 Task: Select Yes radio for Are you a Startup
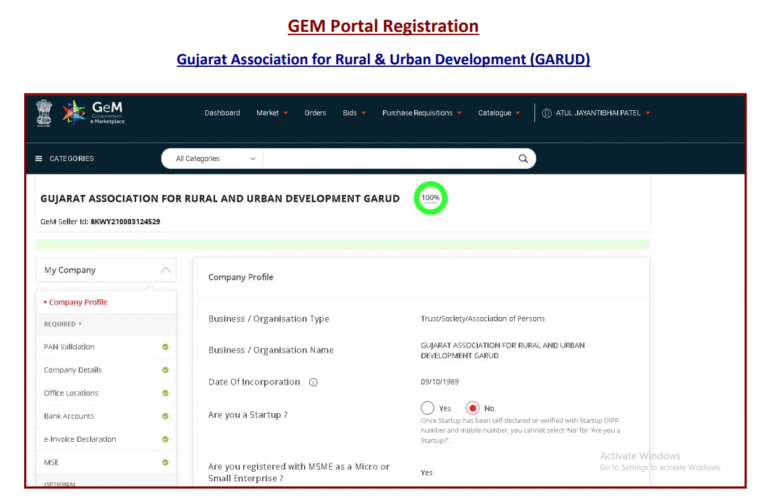427,408
